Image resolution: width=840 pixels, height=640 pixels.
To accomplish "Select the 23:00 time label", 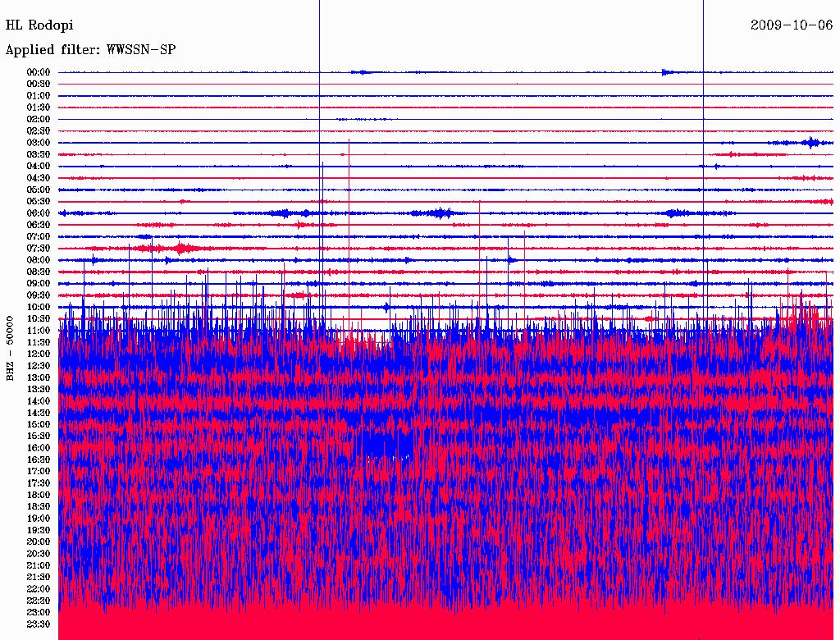I will [39, 613].
